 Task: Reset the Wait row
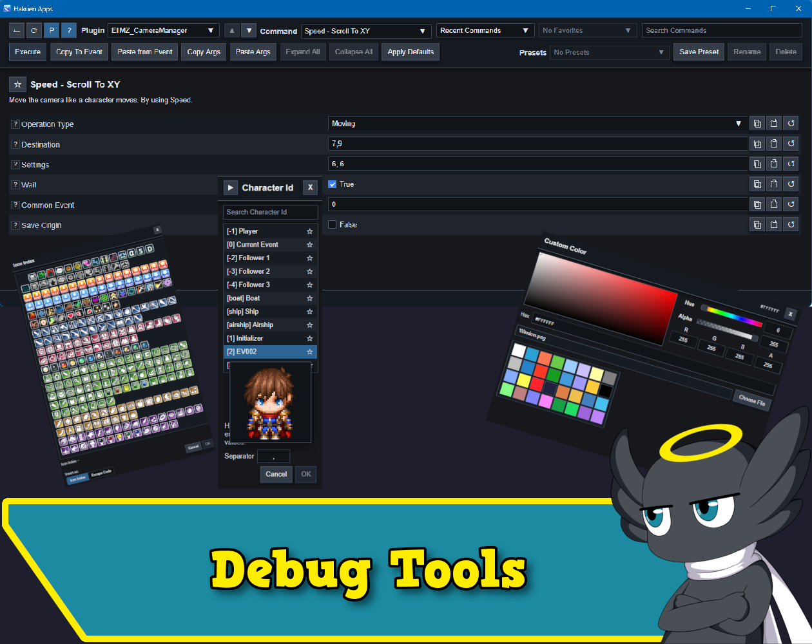tap(791, 184)
